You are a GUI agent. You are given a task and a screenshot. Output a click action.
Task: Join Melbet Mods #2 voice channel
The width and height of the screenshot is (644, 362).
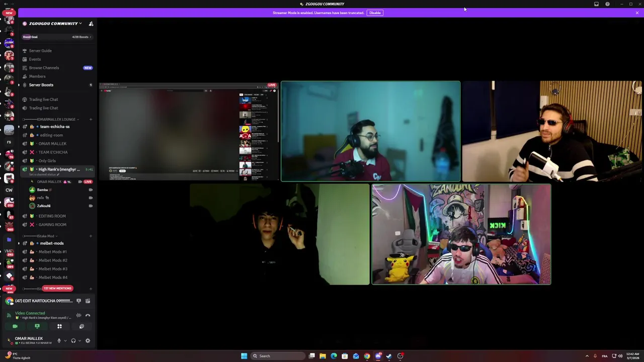[53, 260]
